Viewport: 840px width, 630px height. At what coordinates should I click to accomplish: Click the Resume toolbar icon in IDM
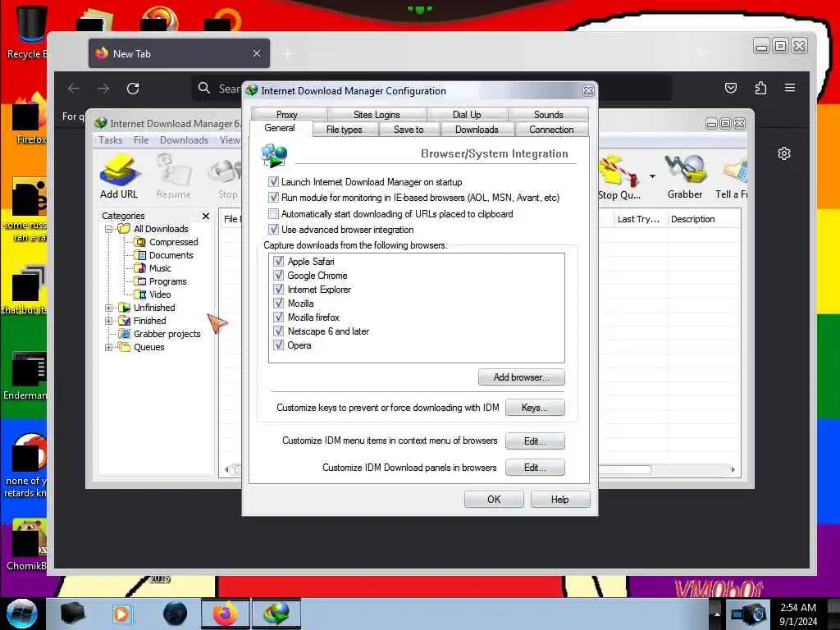click(x=174, y=177)
